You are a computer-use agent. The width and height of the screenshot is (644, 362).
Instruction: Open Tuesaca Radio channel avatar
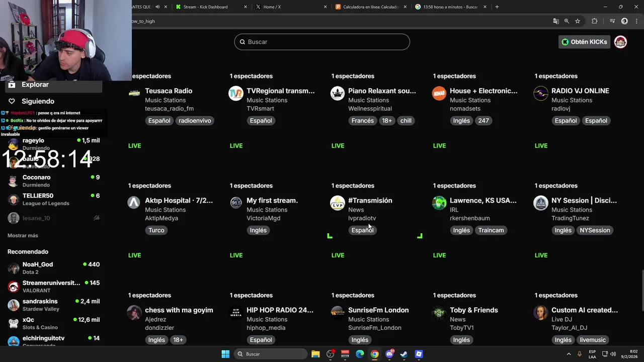point(134,94)
